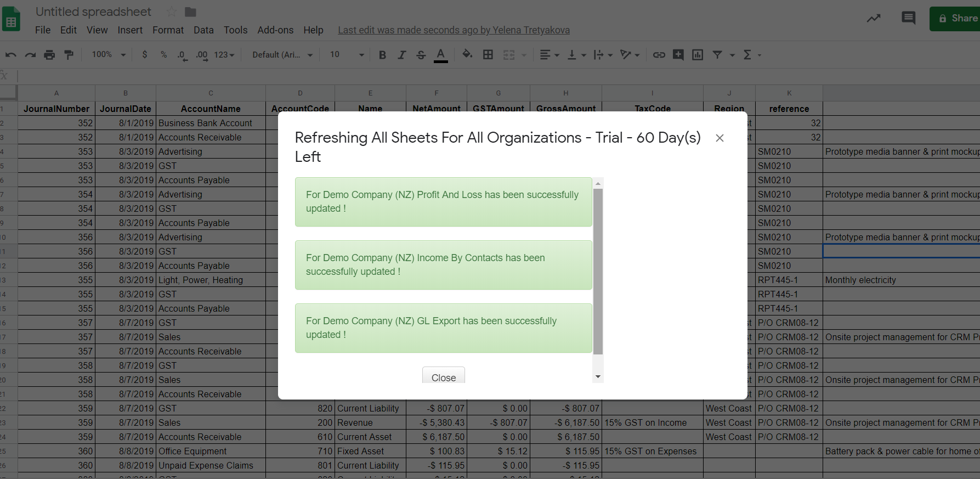
Task: Open the zoom 100% dropdown
Action: click(109, 54)
